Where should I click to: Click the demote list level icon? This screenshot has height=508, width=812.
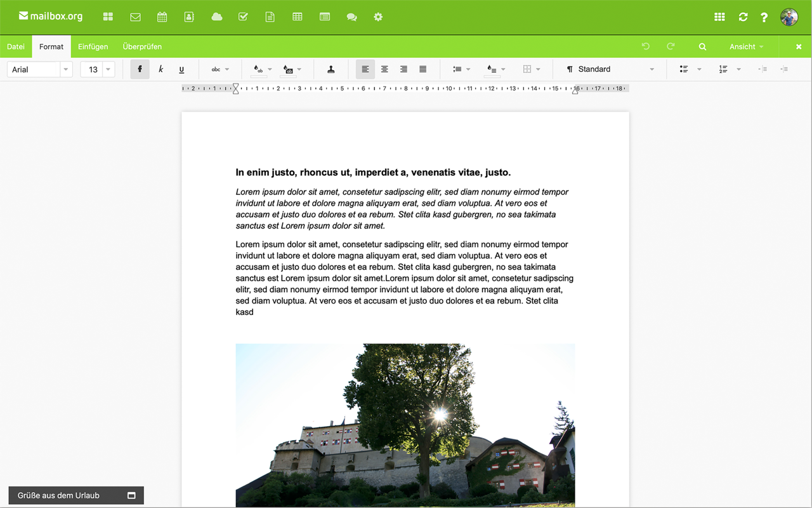(763, 69)
